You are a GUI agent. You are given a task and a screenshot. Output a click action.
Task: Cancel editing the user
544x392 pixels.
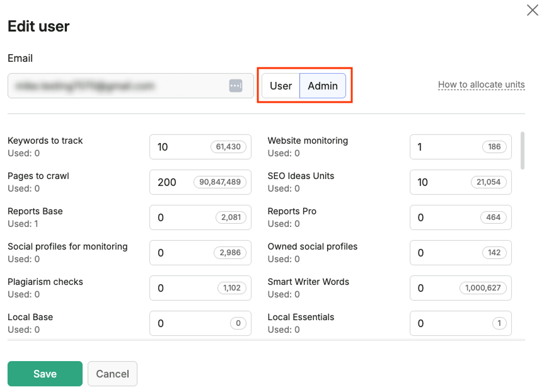pyautogui.click(x=112, y=374)
